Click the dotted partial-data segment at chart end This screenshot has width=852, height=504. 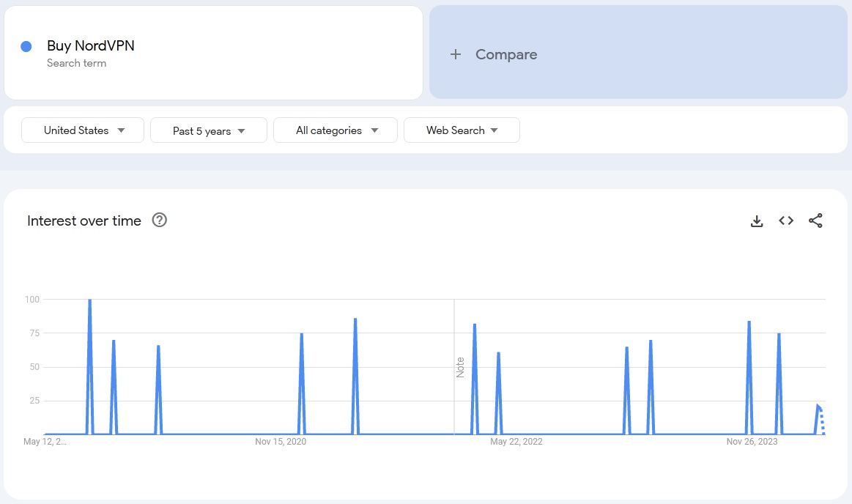coord(822,421)
